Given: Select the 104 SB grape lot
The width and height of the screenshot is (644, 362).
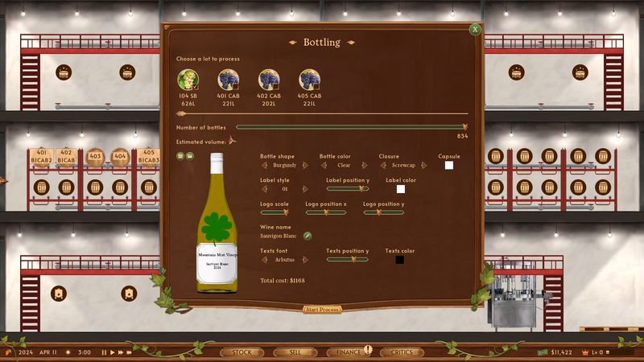Looking at the screenshot, I should point(188,79).
